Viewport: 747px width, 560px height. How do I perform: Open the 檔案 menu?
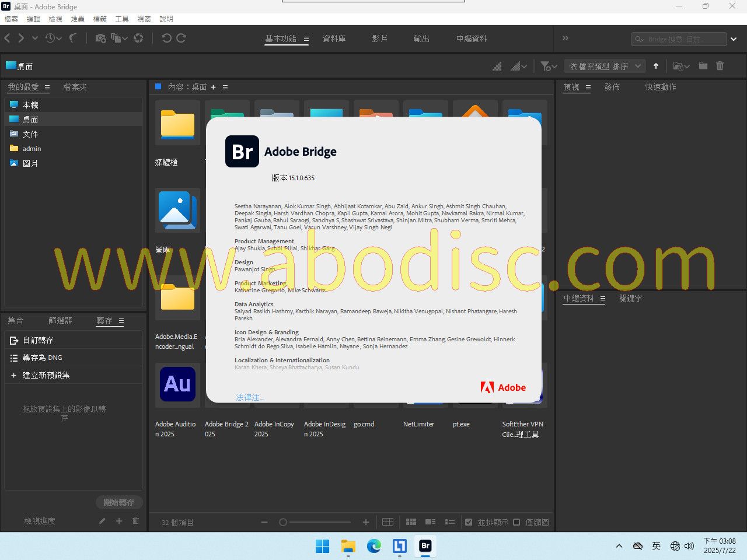click(11, 19)
